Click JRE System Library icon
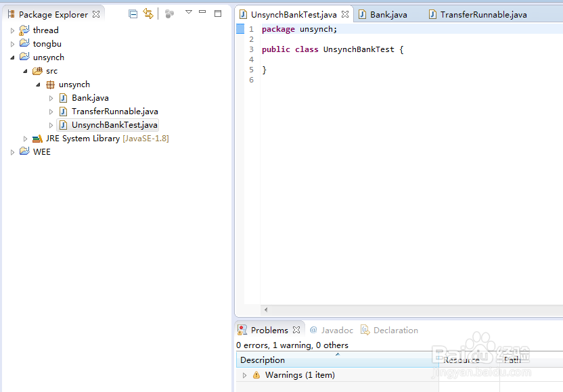Image resolution: width=563 pixels, height=392 pixels. (37, 139)
